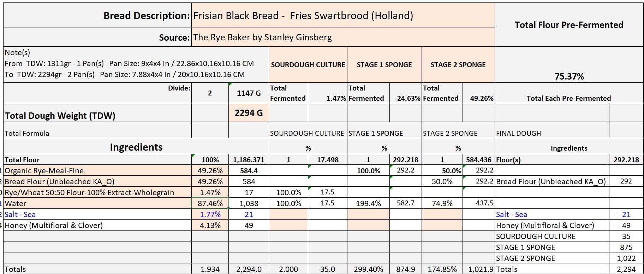Select the Notes cell with pan size details
This screenshot has height=274, width=644.
(x=136, y=64)
